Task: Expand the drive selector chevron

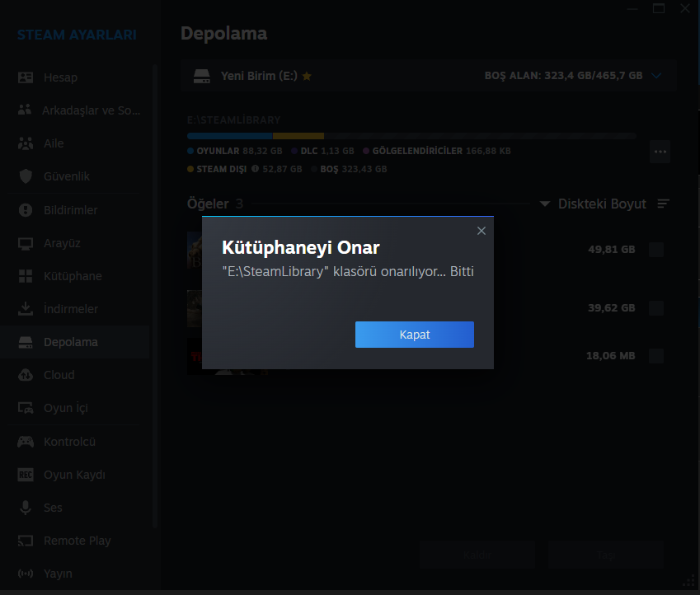Action: pyautogui.click(x=656, y=76)
